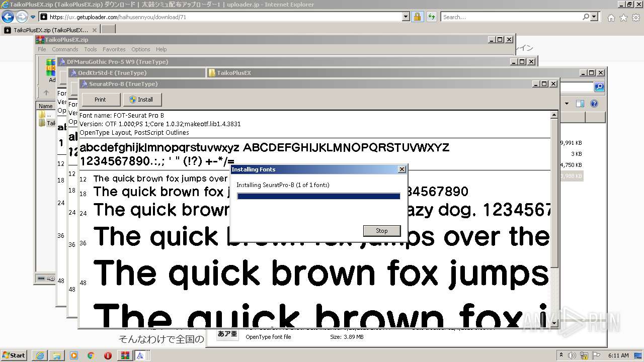Switch to font viewer taskbar button
The width and height of the screenshot is (644, 362).
pos(140,355)
